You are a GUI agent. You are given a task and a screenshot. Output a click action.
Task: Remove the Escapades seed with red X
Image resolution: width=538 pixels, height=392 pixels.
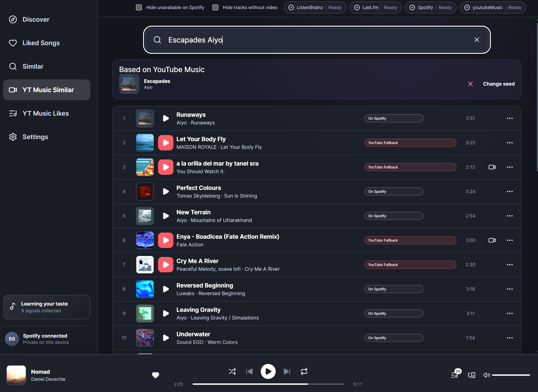coord(470,84)
